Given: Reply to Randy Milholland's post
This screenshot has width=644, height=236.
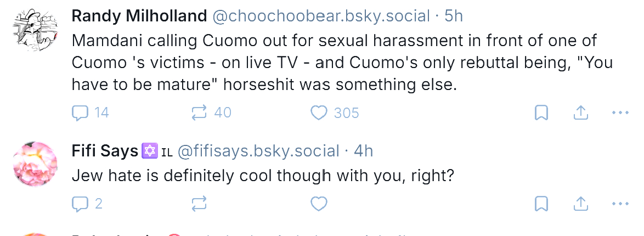Looking at the screenshot, I should click(x=81, y=113).
